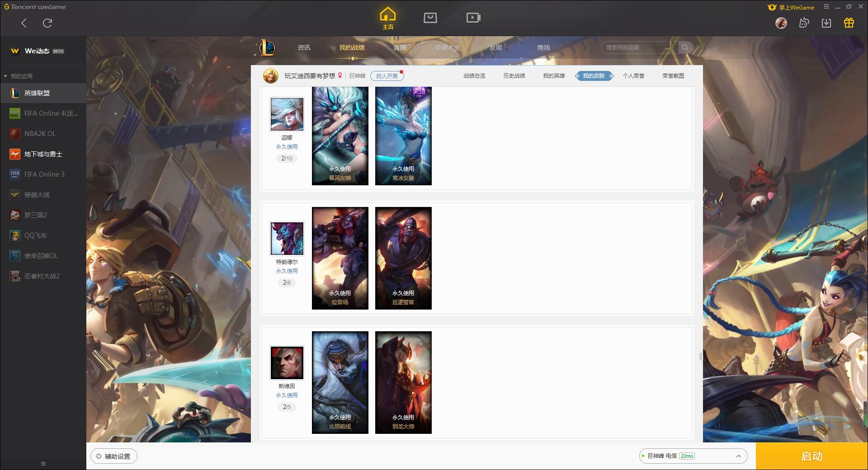Viewport: 868px width, 470px height.
Task: Select FIFA Online 3 in app list
Action: pos(43,174)
